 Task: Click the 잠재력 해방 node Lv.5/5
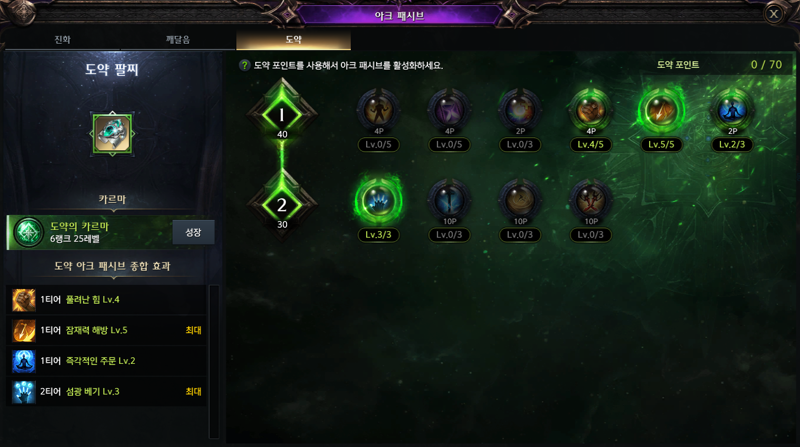pyautogui.click(x=661, y=110)
